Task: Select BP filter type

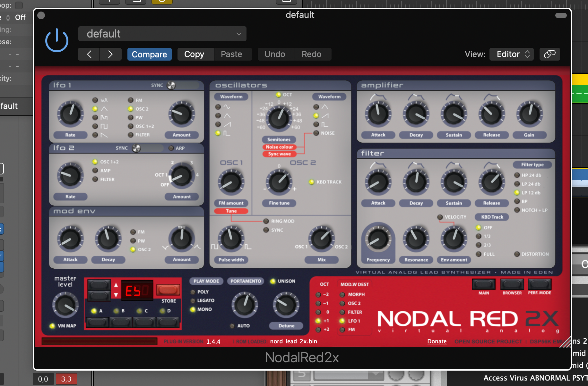Action: click(x=517, y=201)
